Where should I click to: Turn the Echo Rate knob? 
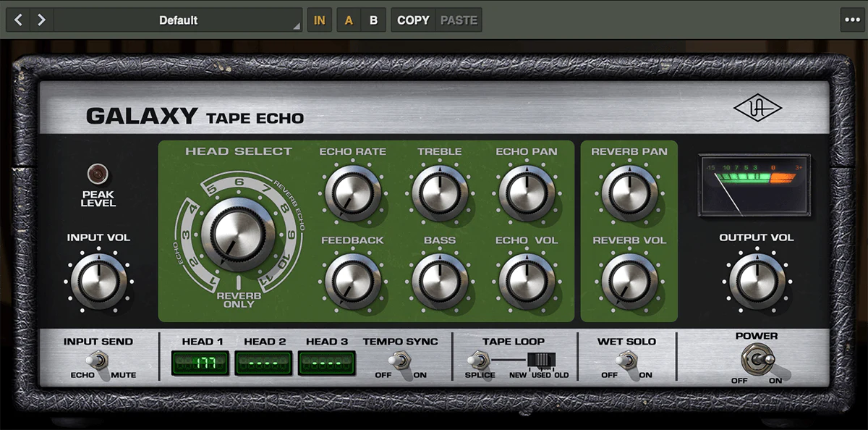pos(353,193)
